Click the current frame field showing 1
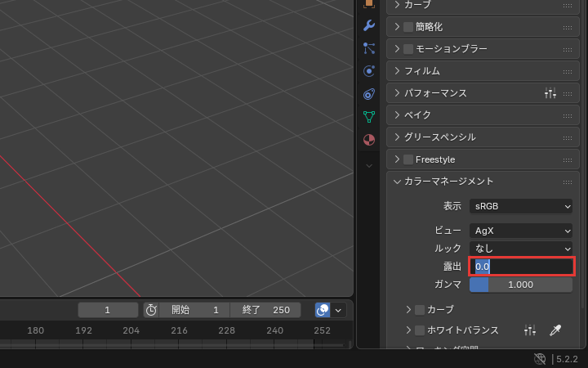The width and height of the screenshot is (588, 368). tap(108, 310)
